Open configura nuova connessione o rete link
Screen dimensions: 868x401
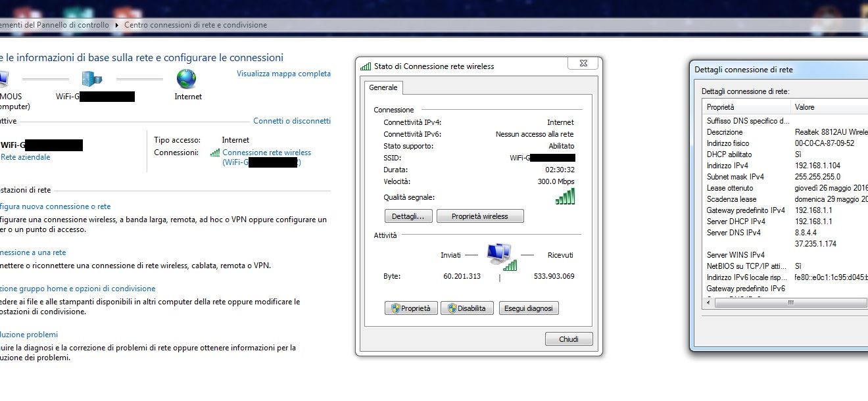click(x=55, y=206)
